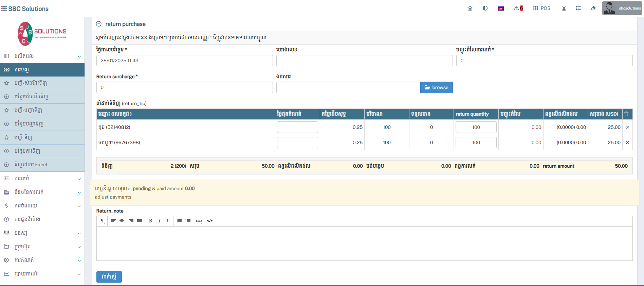
Task: Open the ទិញដោយ Excel menu item
Action: click(x=31, y=165)
